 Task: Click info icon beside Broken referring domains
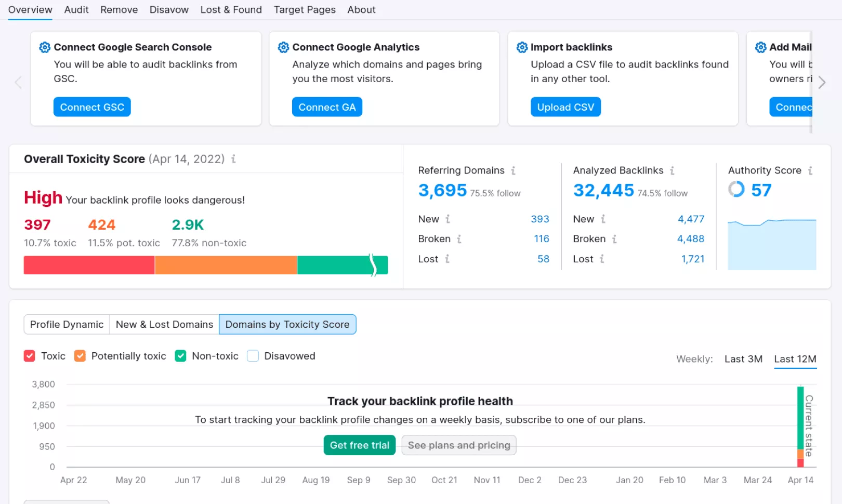tap(459, 239)
